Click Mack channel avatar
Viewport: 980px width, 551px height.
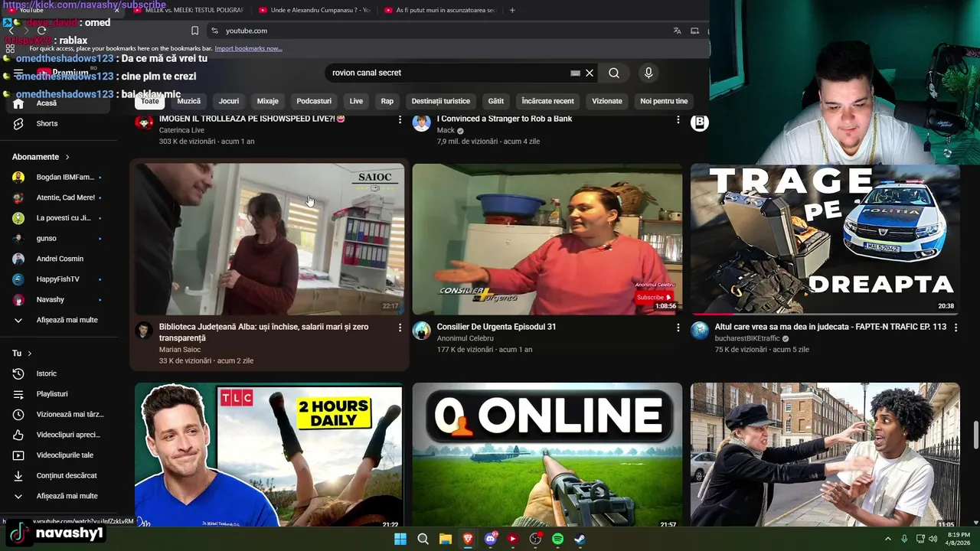422,122
